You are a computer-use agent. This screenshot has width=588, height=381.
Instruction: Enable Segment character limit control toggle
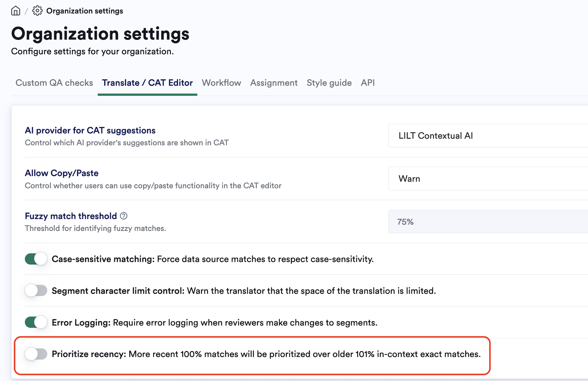[x=36, y=290]
